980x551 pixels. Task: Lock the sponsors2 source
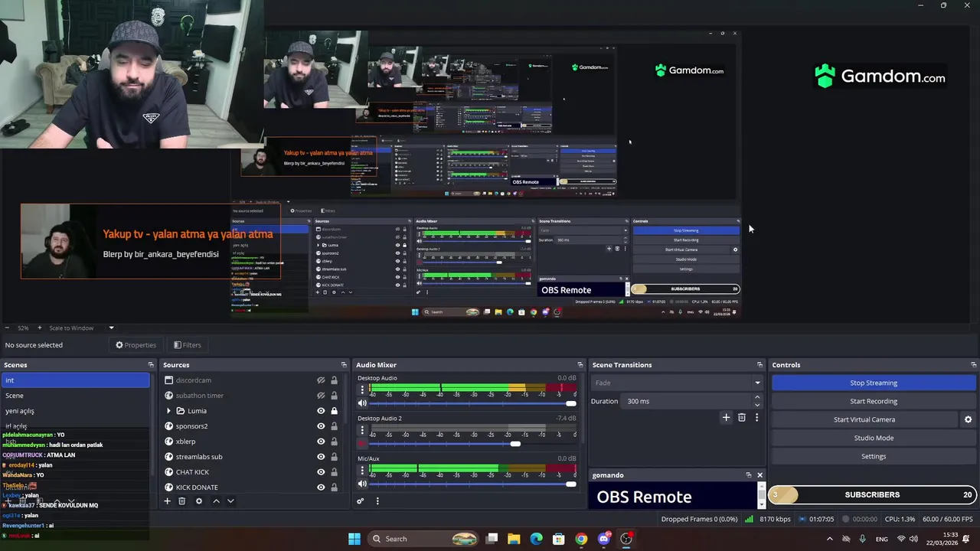(334, 426)
